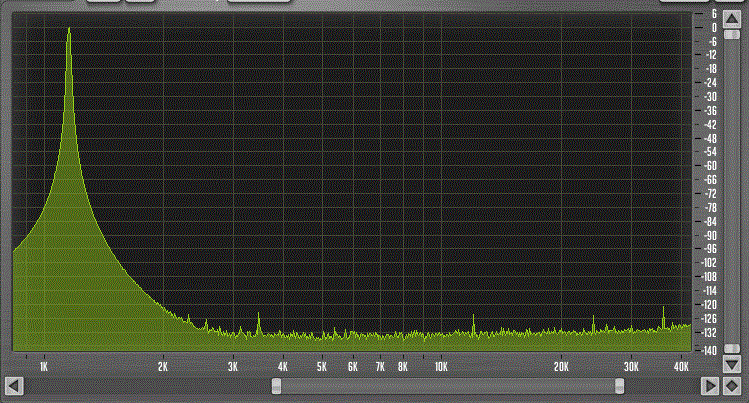The width and height of the screenshot is (749, 403).
Task: Click the "-84" dB scale label
Action: click(711, 222)
